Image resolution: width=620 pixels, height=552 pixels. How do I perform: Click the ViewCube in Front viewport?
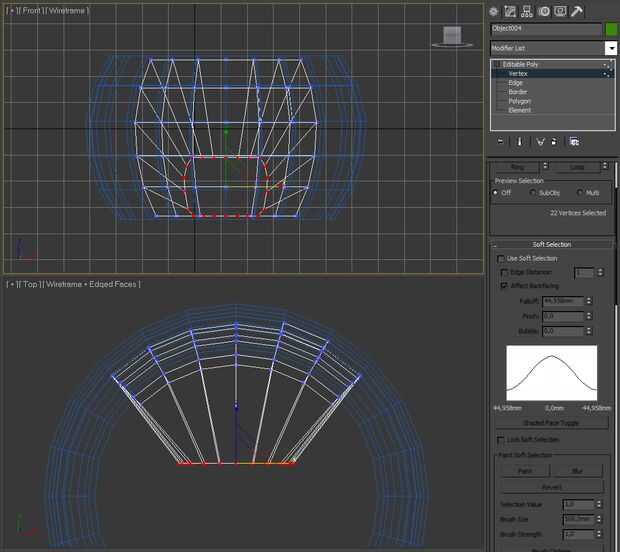[452, 36]
